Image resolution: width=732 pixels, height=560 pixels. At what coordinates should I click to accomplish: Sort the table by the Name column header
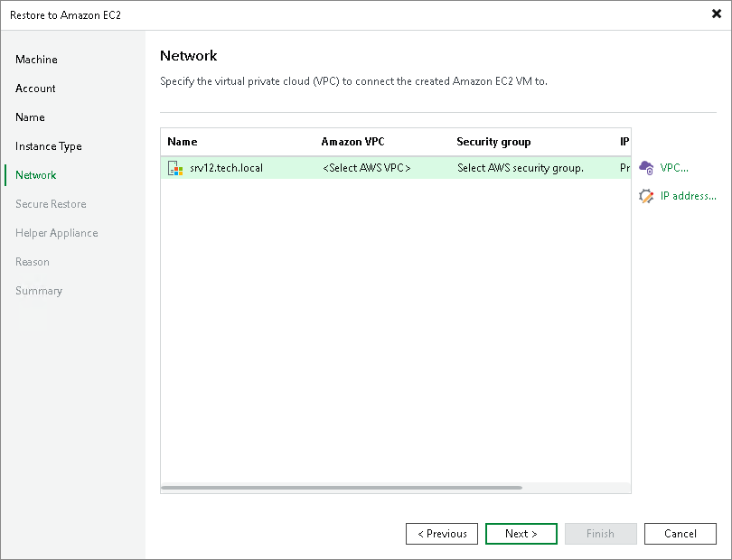[182, 142]
